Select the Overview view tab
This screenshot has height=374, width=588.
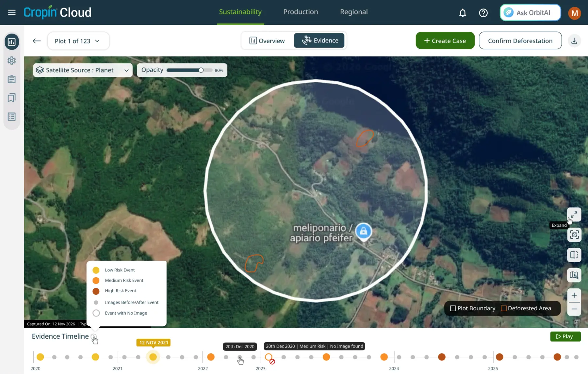coord(267,41)
